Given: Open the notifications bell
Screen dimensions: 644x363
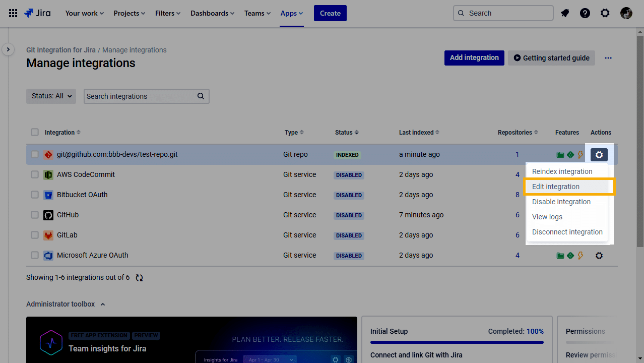Looking at the screenshot, I should [565, 13].
